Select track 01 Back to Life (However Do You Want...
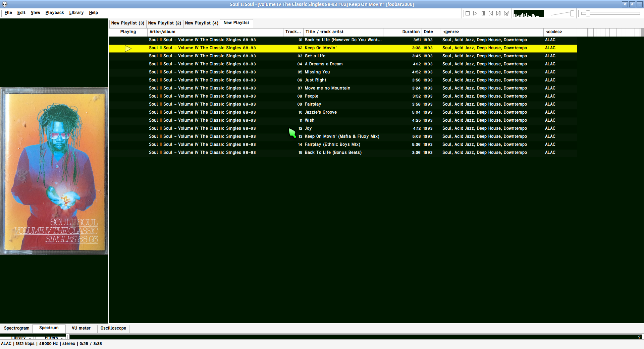 343,40
